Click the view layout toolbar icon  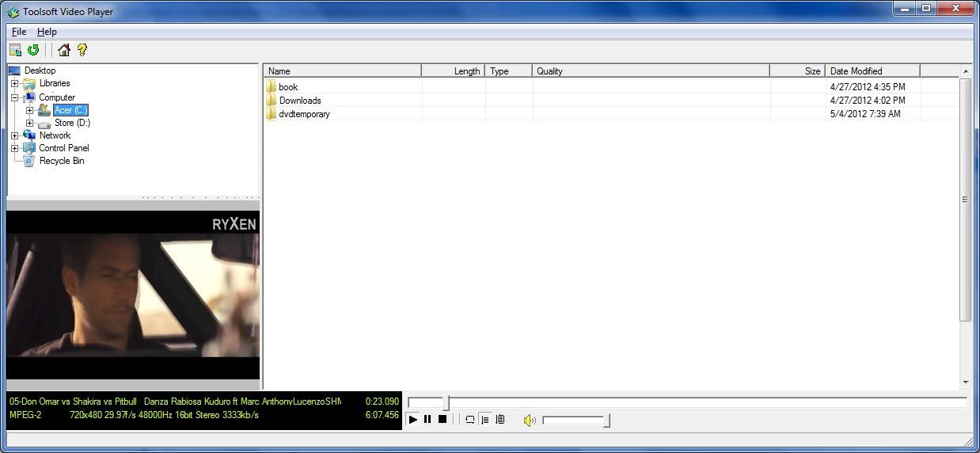point(15,50)
